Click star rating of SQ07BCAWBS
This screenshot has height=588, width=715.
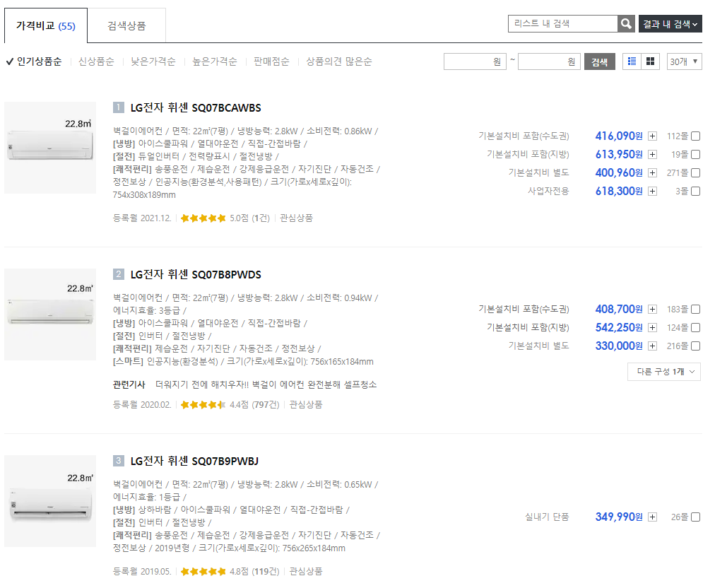(x=203, y=218)
